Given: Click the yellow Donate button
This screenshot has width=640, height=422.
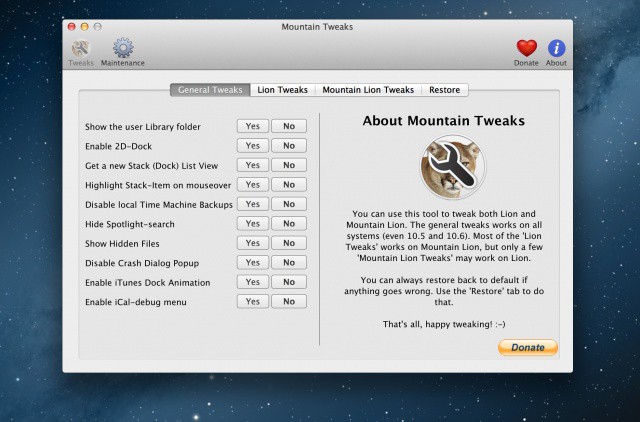Looking at the screenshot, I should click(x=528, y=347).
